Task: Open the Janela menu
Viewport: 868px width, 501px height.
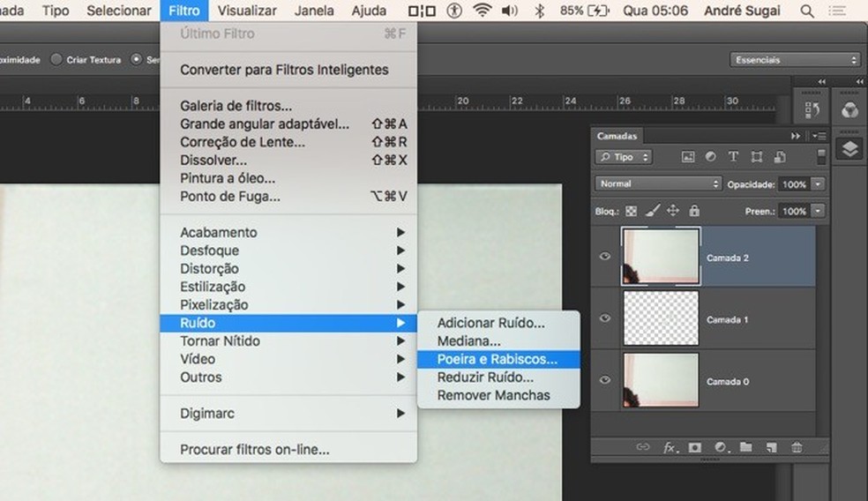Action: click(314, 11)
